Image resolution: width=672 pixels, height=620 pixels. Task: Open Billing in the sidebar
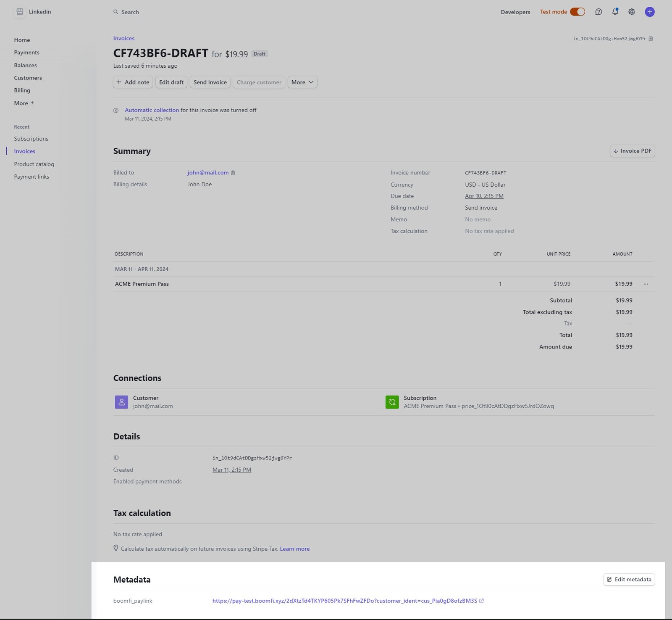click(22, 90)
